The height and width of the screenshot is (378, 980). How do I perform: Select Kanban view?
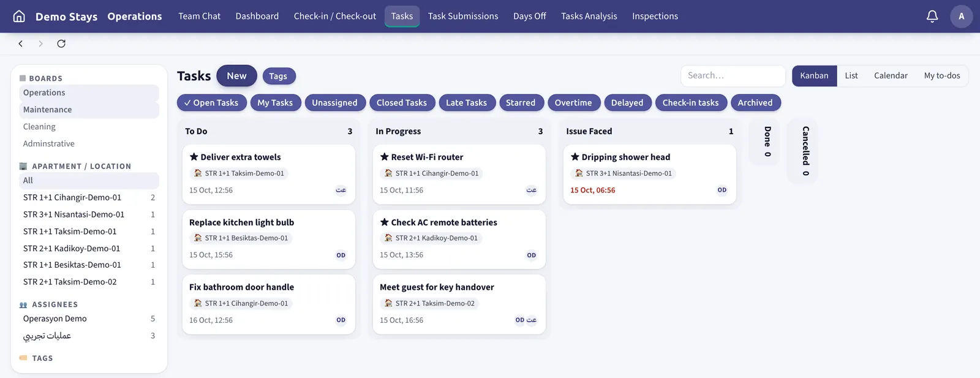(x=814, y=76)
